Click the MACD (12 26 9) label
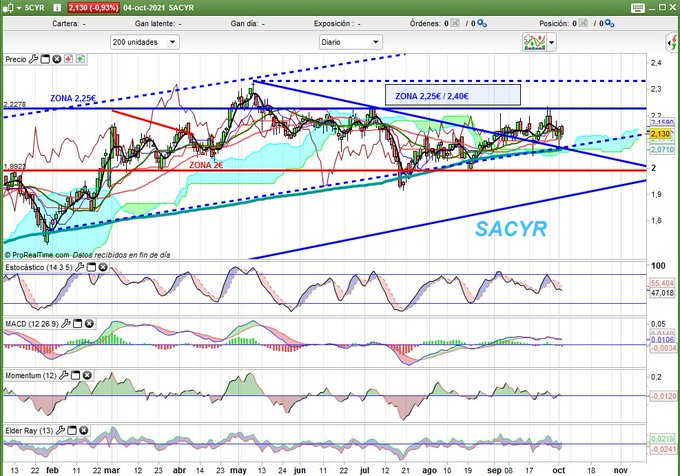Viewport: 680px width, 476px height. coord(32,324)
